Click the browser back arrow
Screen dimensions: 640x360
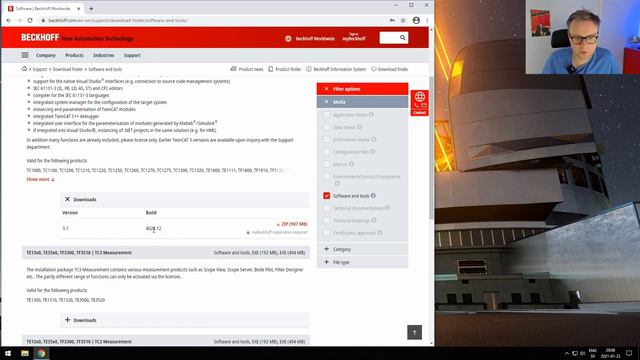9,20
